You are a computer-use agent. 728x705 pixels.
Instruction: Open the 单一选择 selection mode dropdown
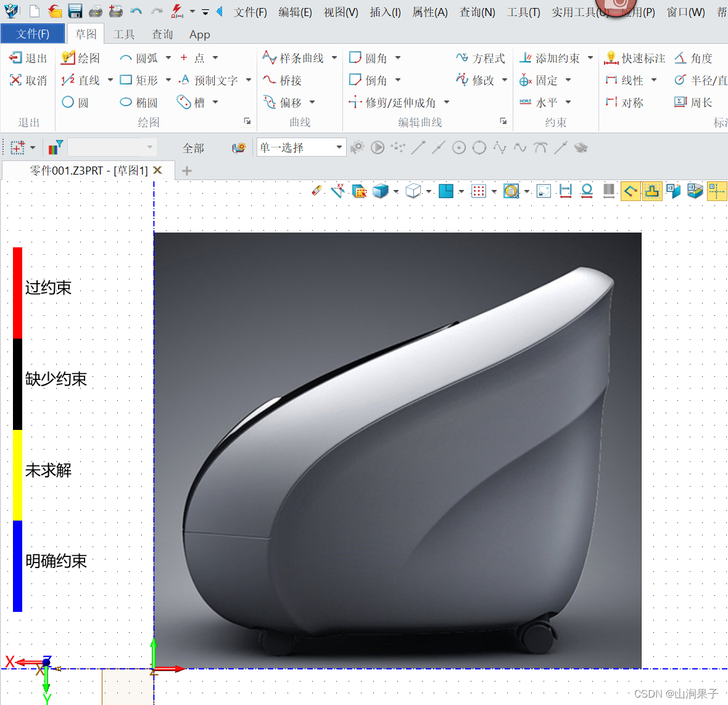point(300,147)
